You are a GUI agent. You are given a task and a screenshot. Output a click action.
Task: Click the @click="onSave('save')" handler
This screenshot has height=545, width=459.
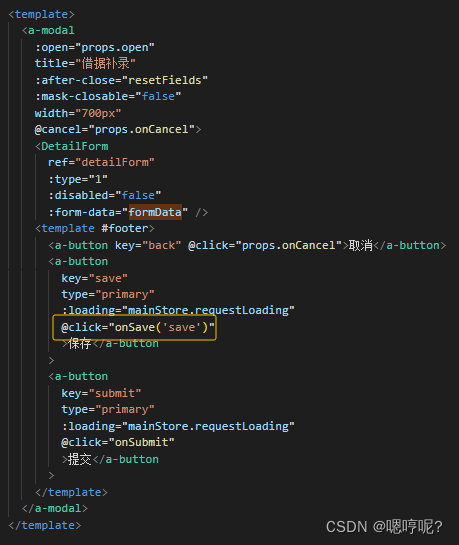138,327
